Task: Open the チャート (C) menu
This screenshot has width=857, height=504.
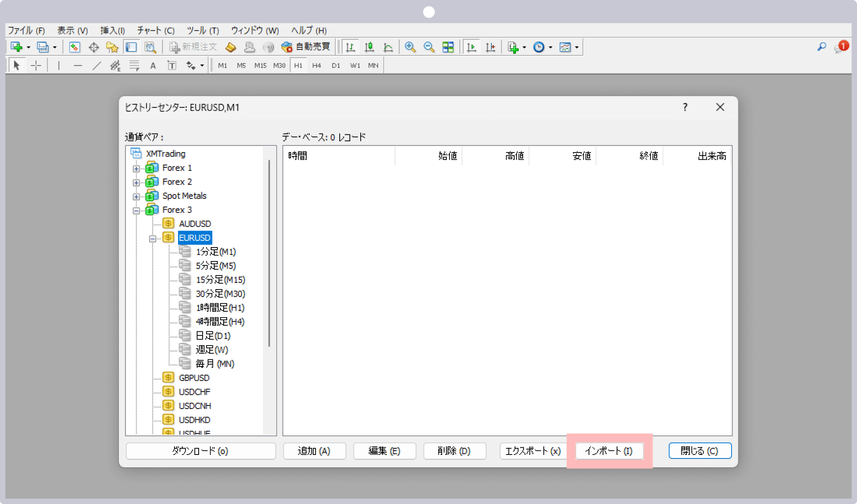Action: coord(155,30)
